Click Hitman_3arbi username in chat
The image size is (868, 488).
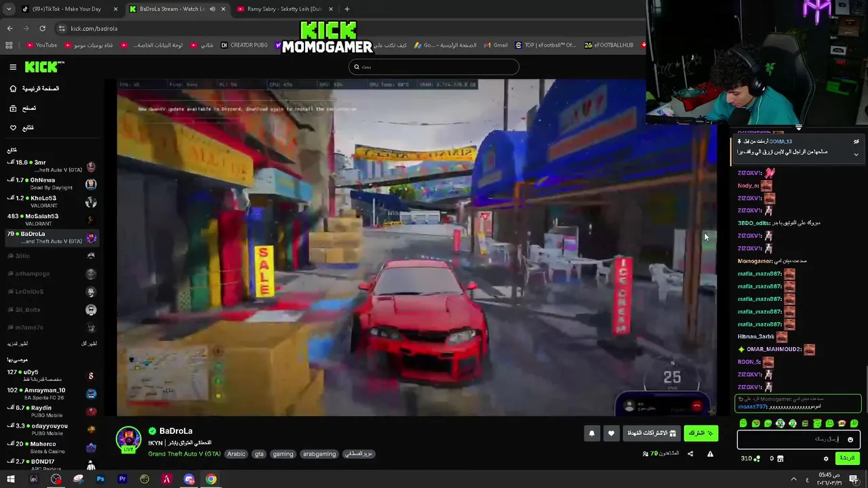tap(756, 337)
